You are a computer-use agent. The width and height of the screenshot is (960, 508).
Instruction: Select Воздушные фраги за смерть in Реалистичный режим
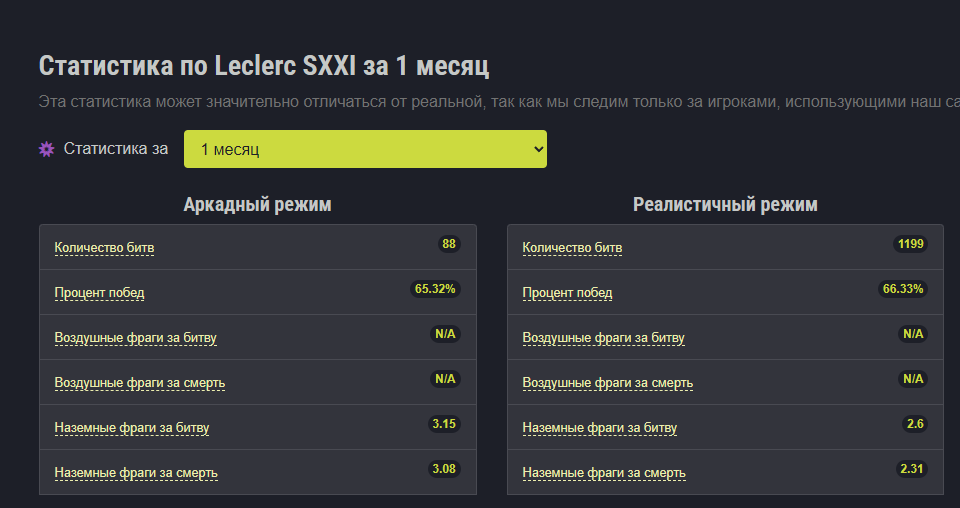[607, 383]
